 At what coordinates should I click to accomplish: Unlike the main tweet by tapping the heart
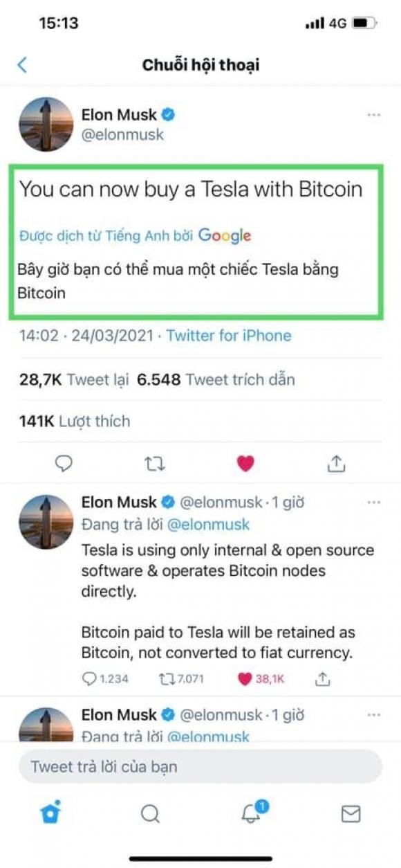(x=245, y=462)
